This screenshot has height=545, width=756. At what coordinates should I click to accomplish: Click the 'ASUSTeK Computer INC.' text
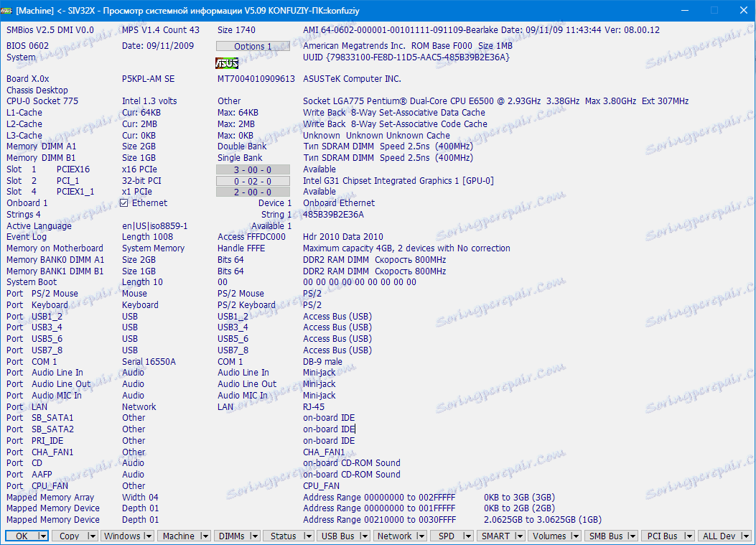[x=352, y=78]
